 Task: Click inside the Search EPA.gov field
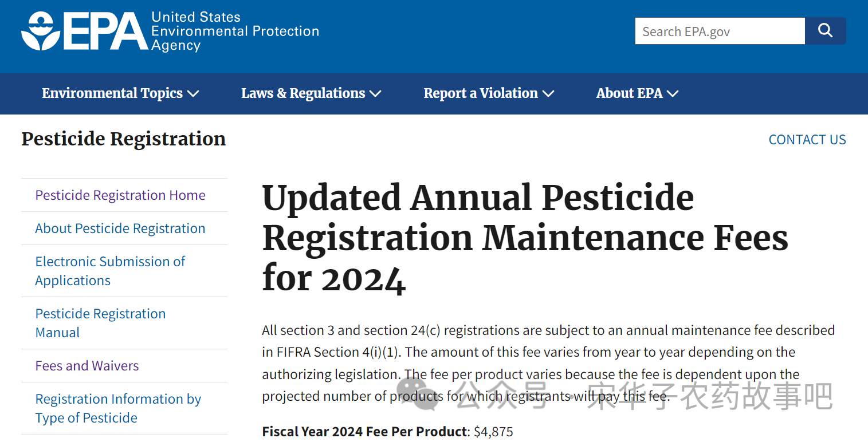click(720, 31)
